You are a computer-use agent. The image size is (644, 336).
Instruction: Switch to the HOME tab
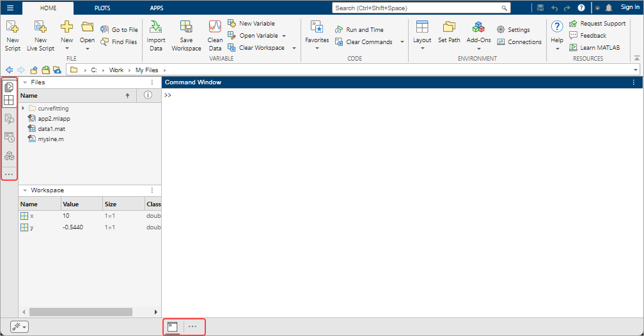(x=48, y=8)
